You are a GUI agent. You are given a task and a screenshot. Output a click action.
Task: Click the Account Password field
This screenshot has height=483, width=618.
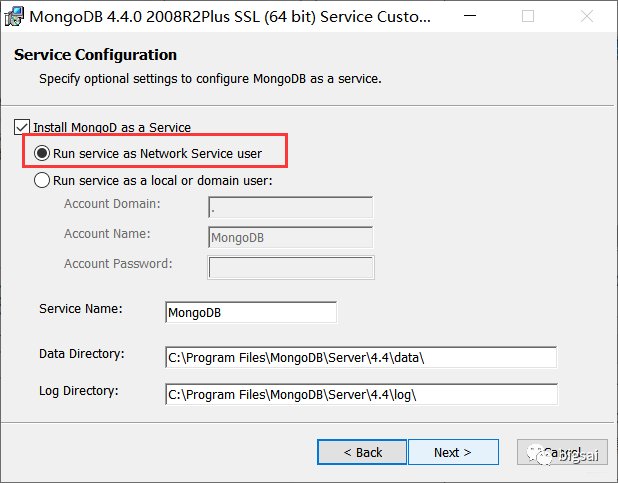[x=290, y=267]
